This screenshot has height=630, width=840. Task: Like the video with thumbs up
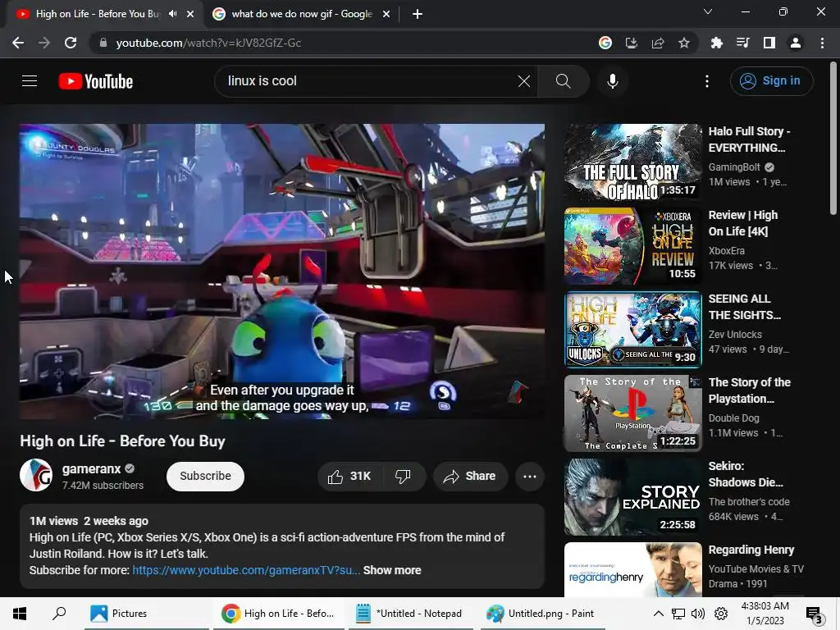click(x=350, y=477)
